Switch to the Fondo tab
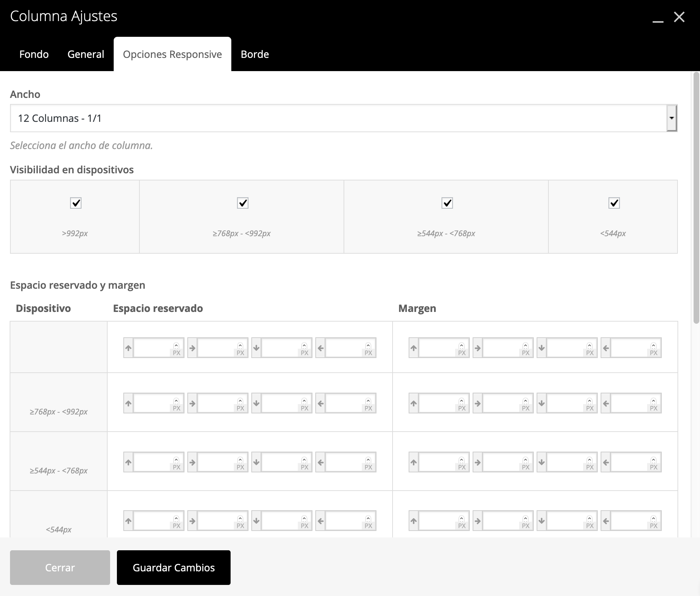Image resolution: width=700 pixels, height=596 pixels. 34,54
